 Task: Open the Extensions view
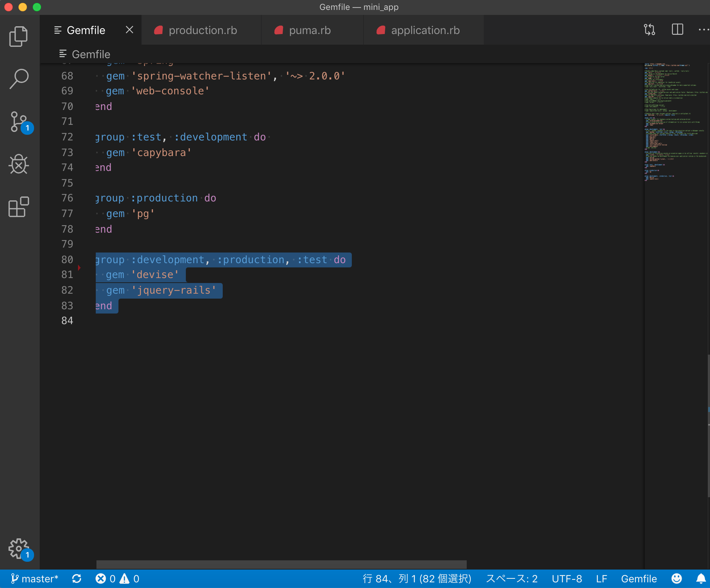click(x=18, y=207)
